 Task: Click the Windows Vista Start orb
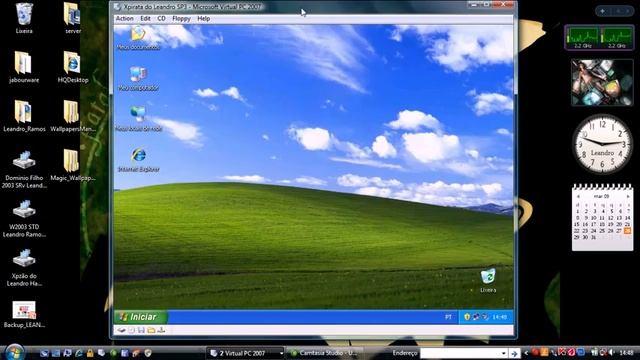click(15, 352)
